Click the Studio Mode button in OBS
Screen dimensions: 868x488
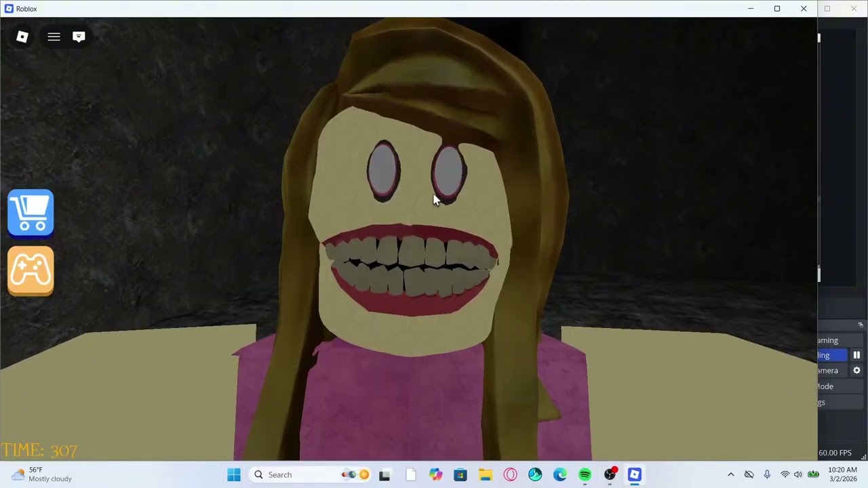point(840,386)
